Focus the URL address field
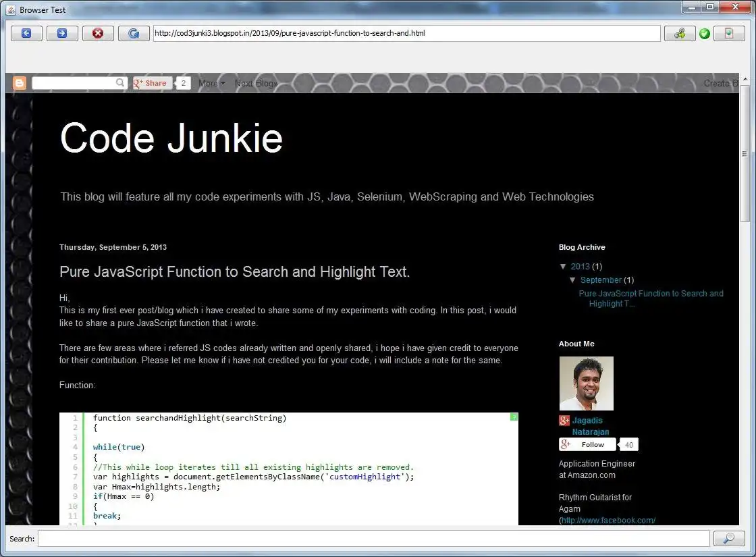 [406, 33]
